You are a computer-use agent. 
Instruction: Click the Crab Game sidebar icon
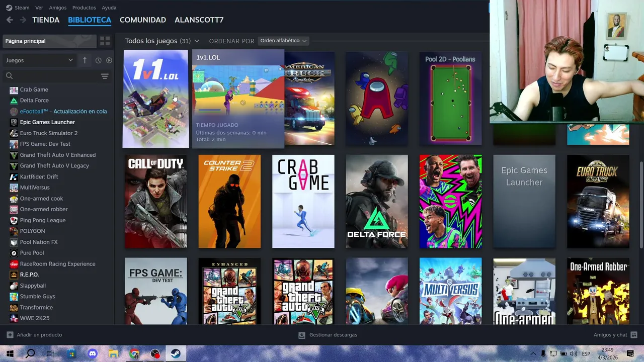coord(14,89)
